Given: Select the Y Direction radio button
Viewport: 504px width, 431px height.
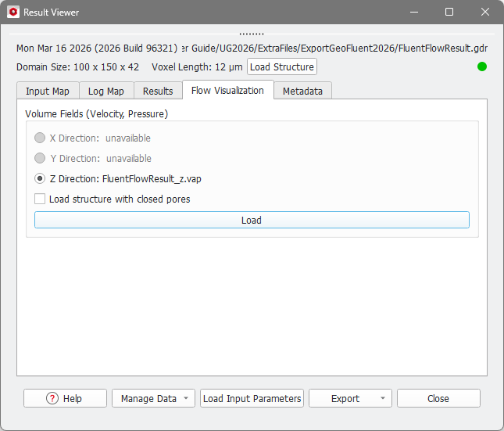Looking at the screenshot, I should tap(40, 158).
